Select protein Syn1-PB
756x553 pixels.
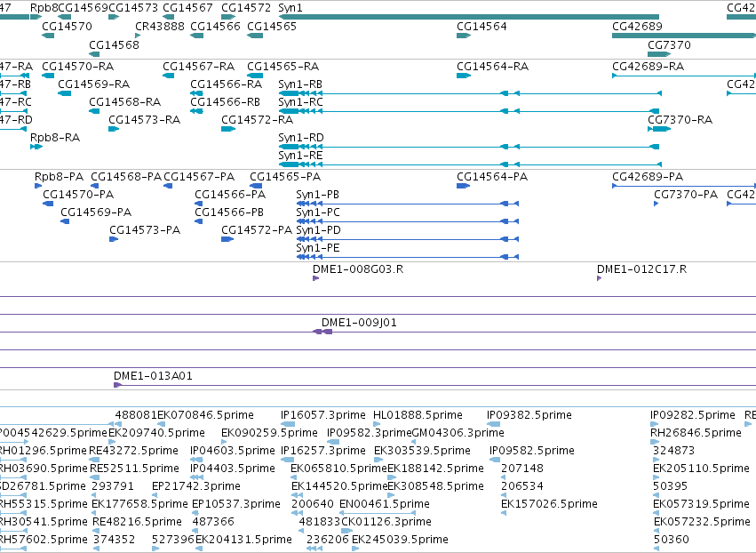(x=408, y=204)
